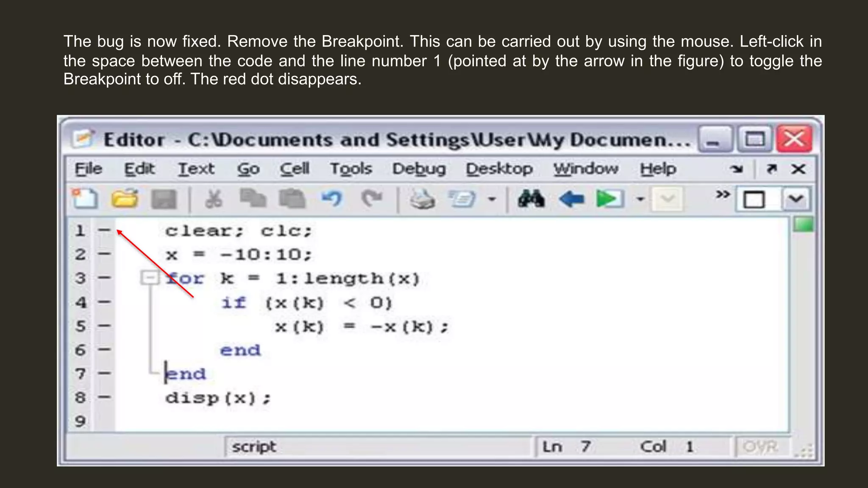
Task: Click the 'x = -10:10;' code line
Action: (x=239, y=255)
